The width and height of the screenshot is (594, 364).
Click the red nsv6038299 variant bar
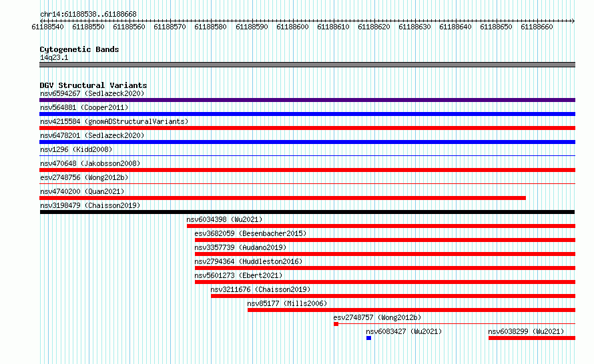(532, 338)
